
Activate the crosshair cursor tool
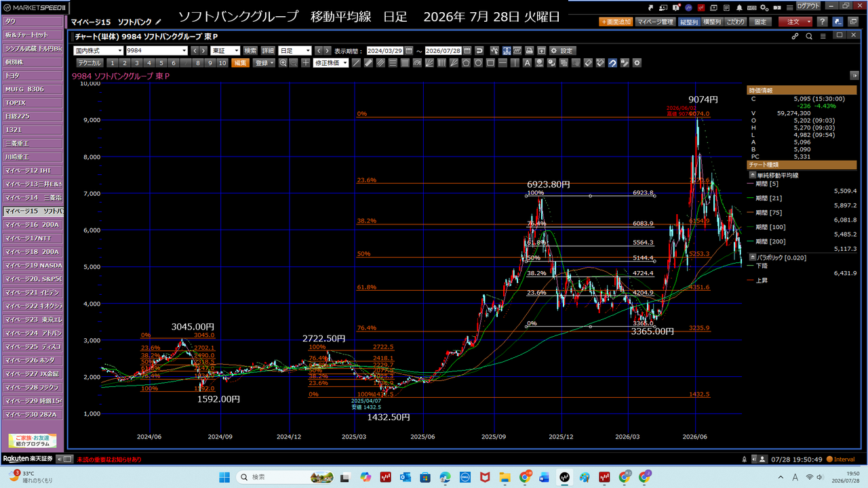click(306, 63)
